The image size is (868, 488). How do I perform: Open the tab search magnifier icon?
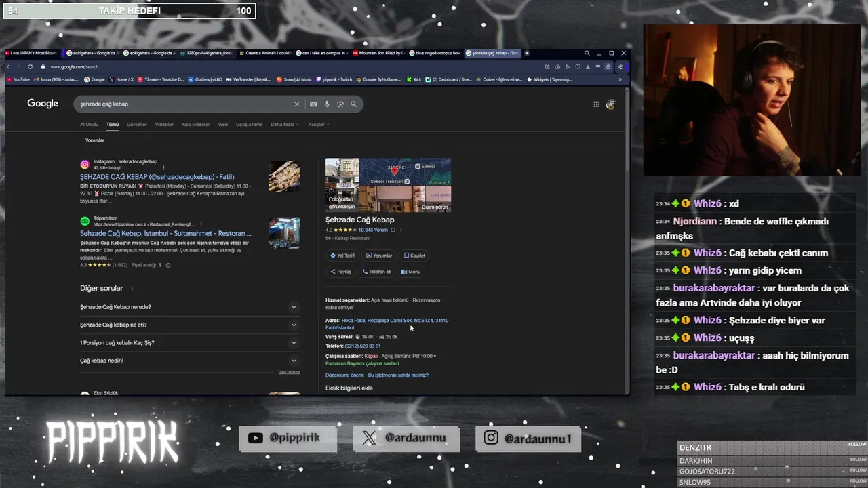tap(587, 53)
